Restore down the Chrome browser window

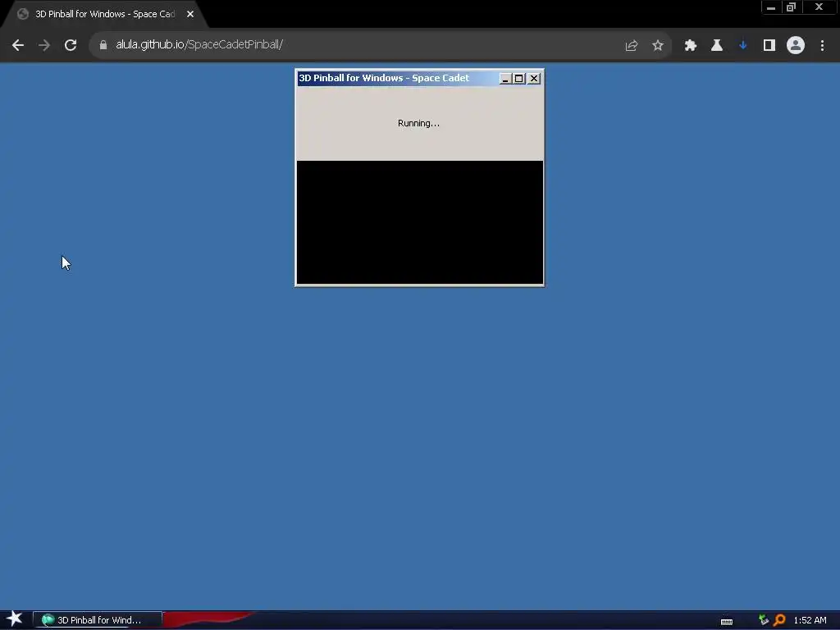(792, 7)
